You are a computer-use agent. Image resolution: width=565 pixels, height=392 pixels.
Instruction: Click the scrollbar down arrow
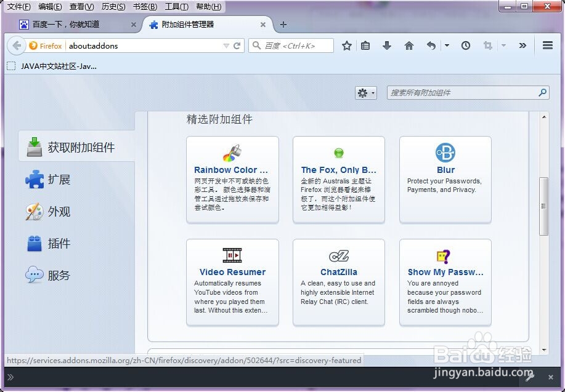(x=543, y=350)
